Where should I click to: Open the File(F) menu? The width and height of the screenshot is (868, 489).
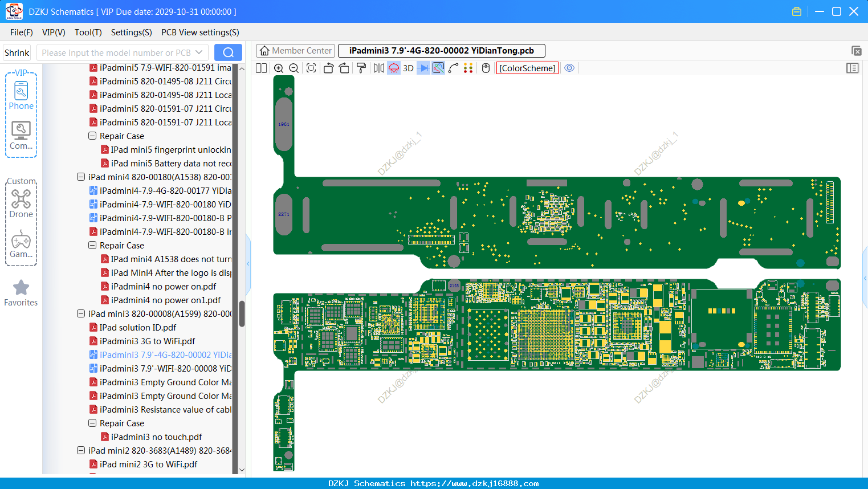click(22, 32)
